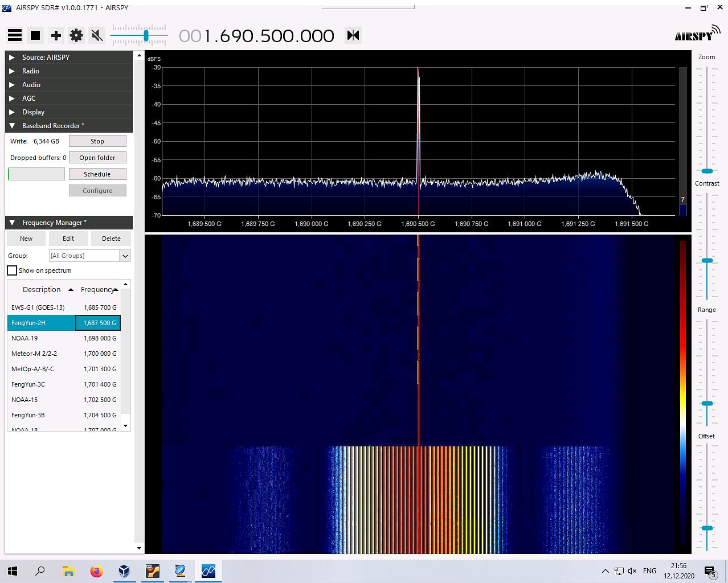Click the muted volume tray icon
Screen dimensions: 728x583
pos(632,571)
